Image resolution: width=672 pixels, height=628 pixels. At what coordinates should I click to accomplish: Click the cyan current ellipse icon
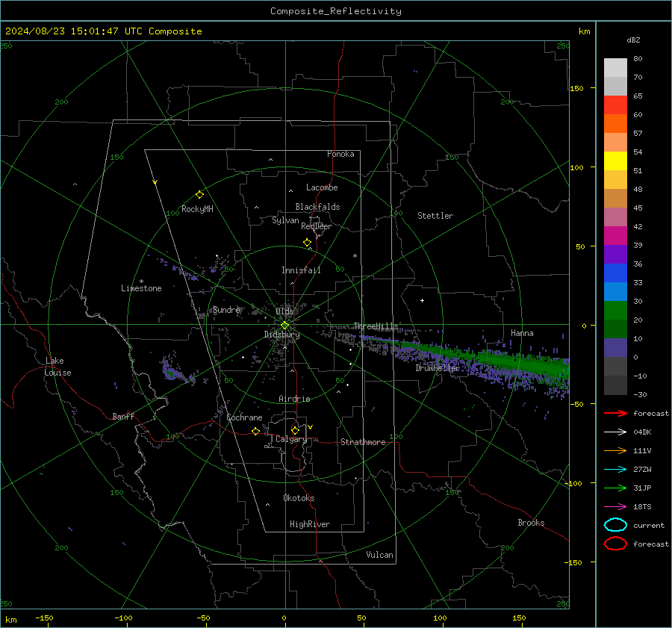[x=615, y=525]
